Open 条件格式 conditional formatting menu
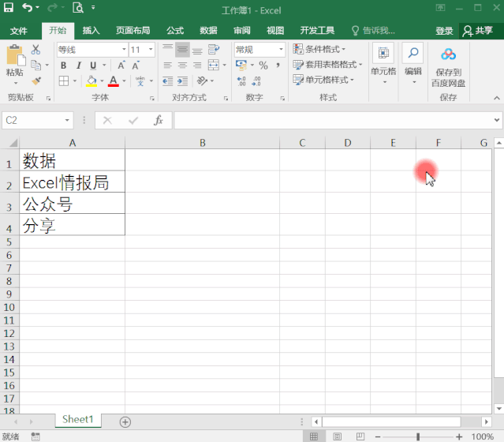Image resolution: width=504 pixels, height=442 pixels. [x=319, y=49]
